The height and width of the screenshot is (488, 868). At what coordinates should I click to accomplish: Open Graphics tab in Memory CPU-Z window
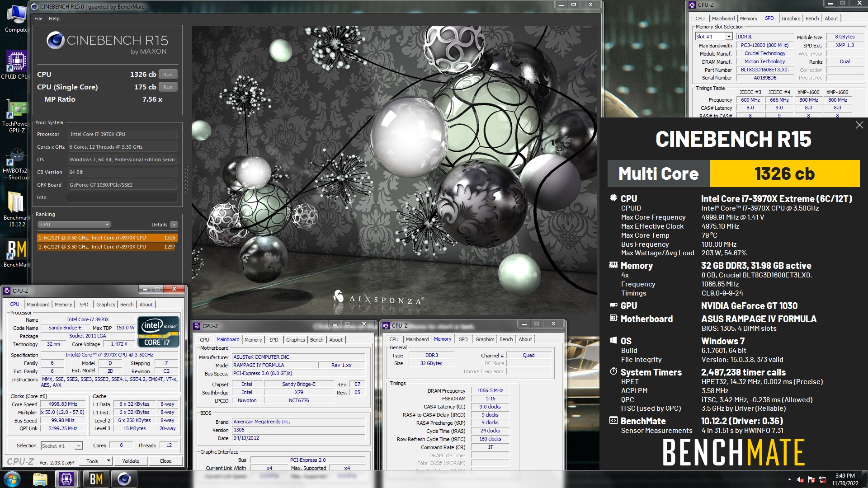(x=485, y=339)
